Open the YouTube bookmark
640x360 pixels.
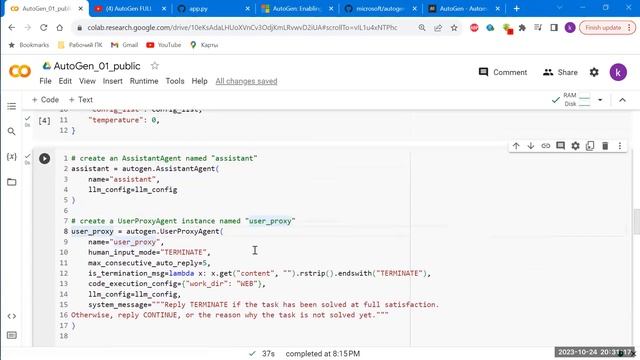tap(164, 45)
